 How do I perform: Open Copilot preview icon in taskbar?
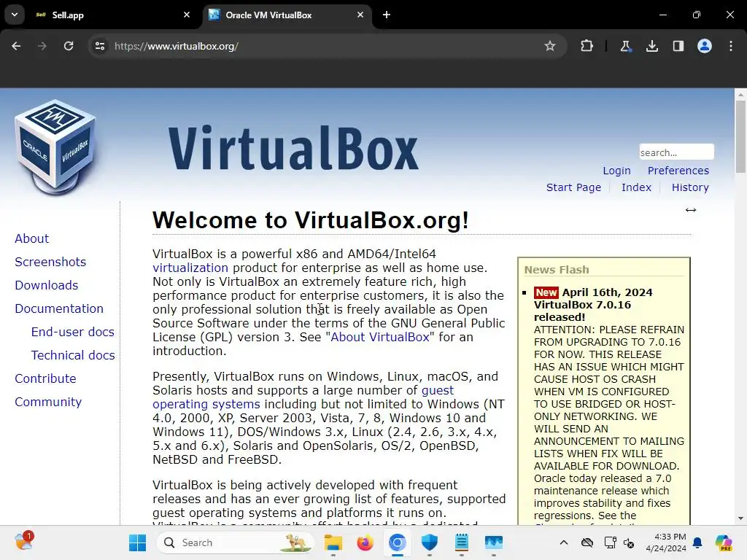(x=724, y=542)
